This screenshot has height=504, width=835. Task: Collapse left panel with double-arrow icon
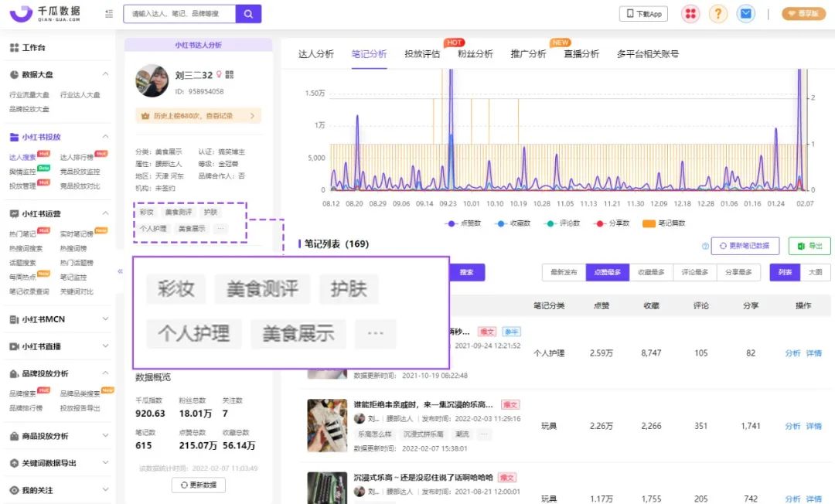[x=120, y=271]
